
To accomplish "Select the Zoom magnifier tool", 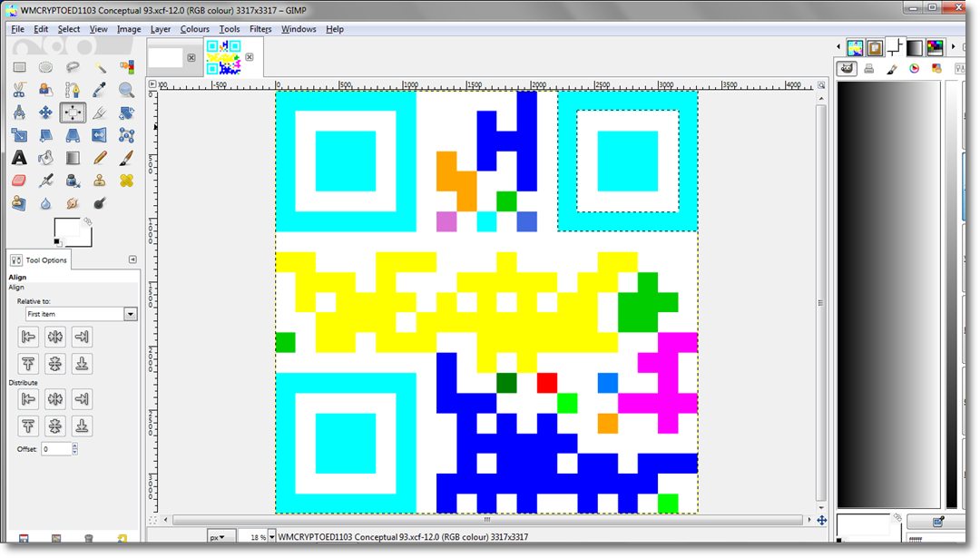I will tap(126, 90).
